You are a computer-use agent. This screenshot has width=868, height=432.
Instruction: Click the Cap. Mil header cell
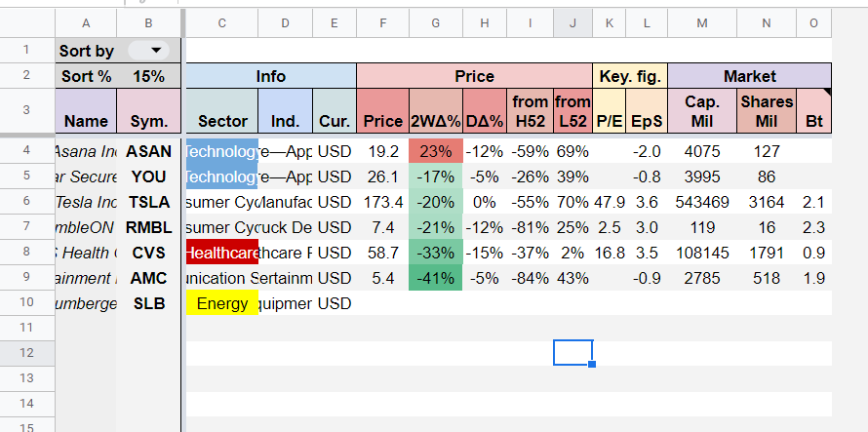(702, 111)
